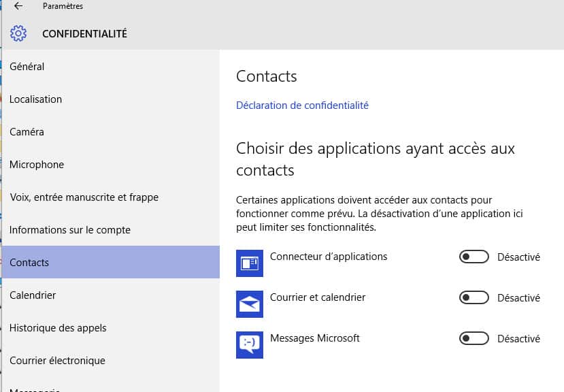Enable contacts access for Connecteur d'applications
Viewport: 564px width, 392px height.
[474, 257]
